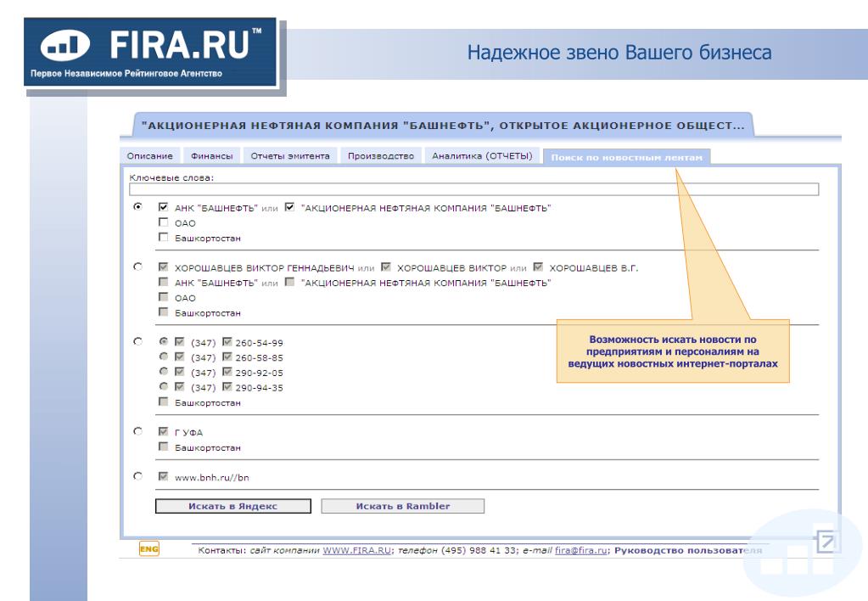Select inner radio for 290-94-35
868x601 pixels.
click(x=163, y=386)
